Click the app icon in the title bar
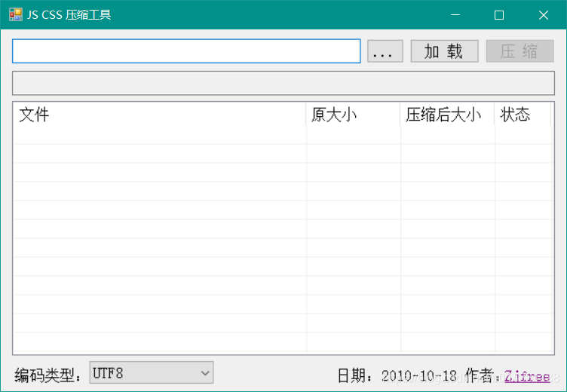This screenshot has height=392, width=567. coord(16,15)
